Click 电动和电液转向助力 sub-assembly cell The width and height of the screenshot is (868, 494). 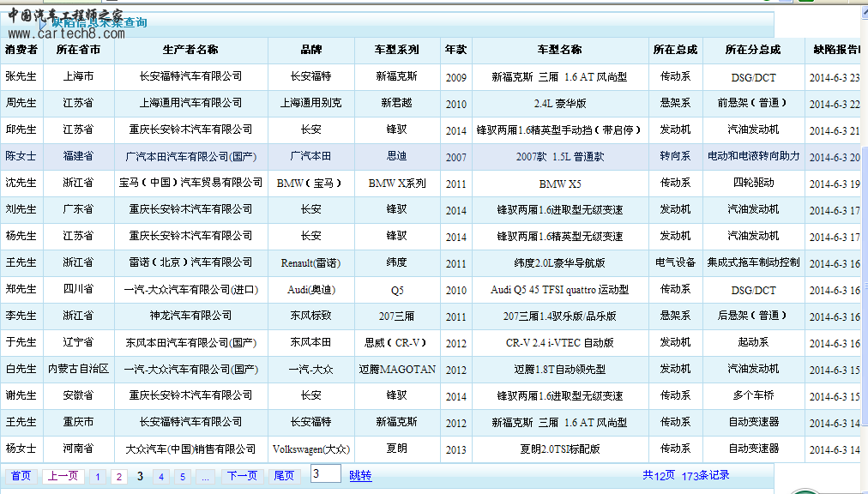tap(753, 157)
